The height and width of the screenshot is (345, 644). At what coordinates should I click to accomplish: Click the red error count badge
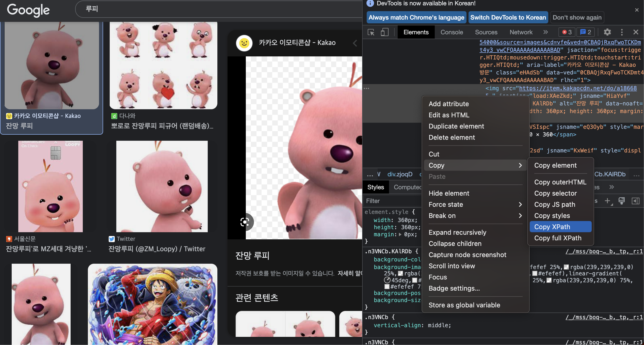(x=567, y=32)
